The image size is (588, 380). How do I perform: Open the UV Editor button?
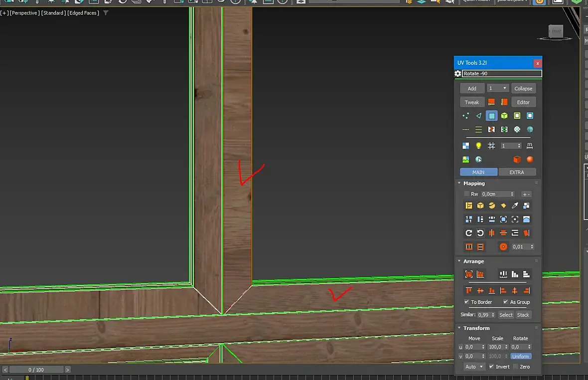(x=523, y=102)
